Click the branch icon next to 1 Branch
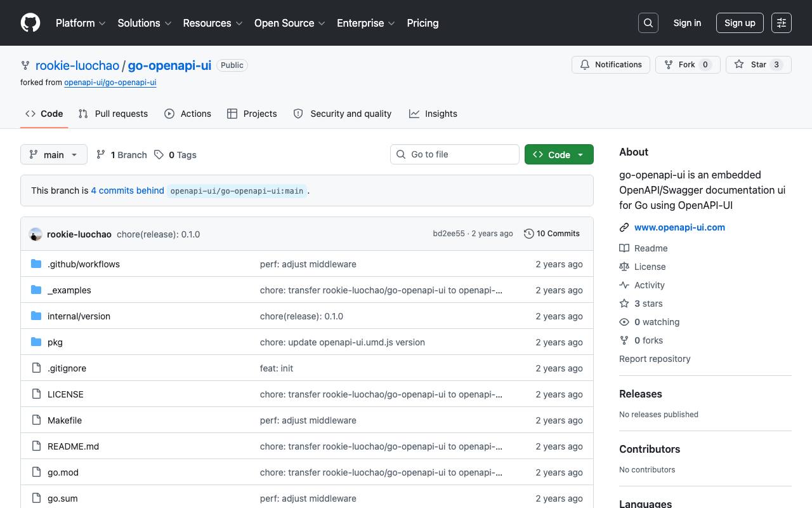The width and height of the screenshot is (812, 508). click(101, 154)
